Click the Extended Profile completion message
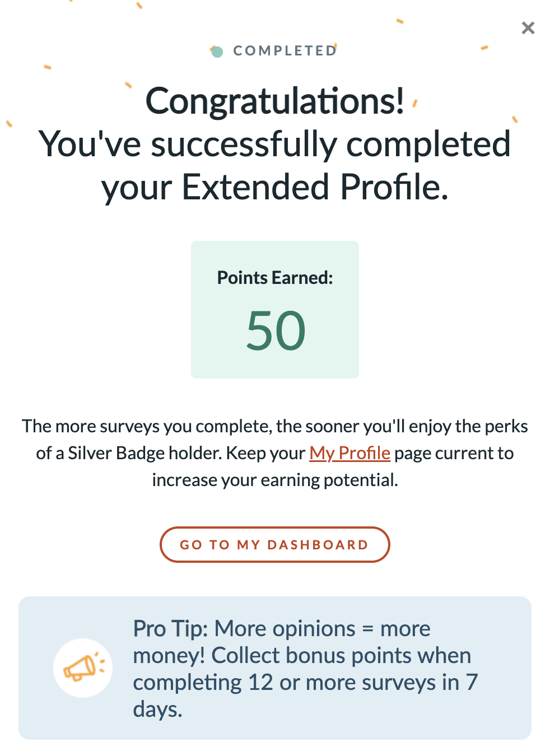This screenshot has width=550, height=756. tap(275, 165)
